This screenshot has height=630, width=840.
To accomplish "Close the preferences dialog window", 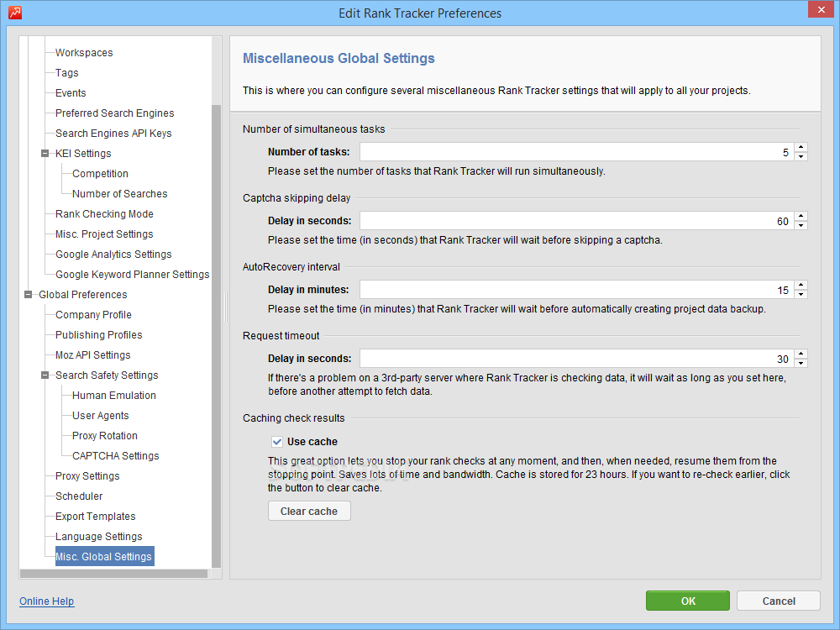I will tap(822, 9).
